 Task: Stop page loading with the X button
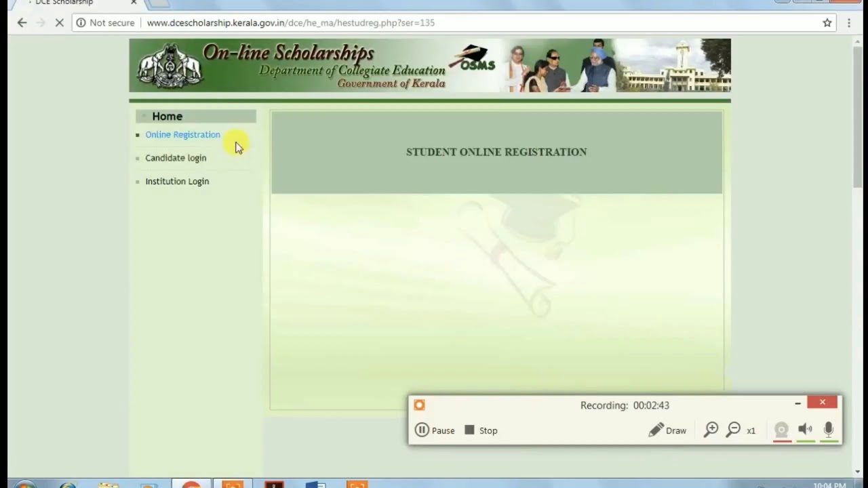(60, 23)
